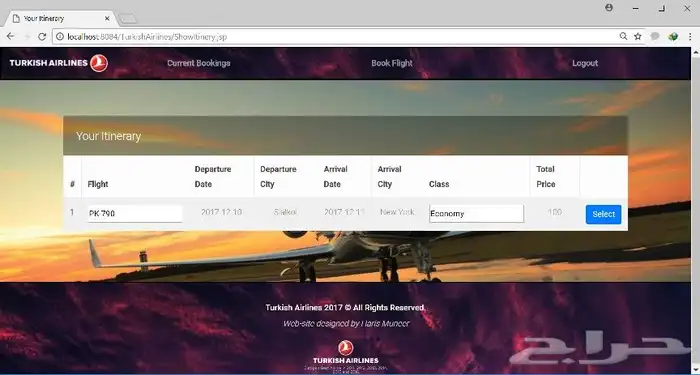
Task: Click the departure date 2017-12-10 cell
Action: tap(221, 212)
